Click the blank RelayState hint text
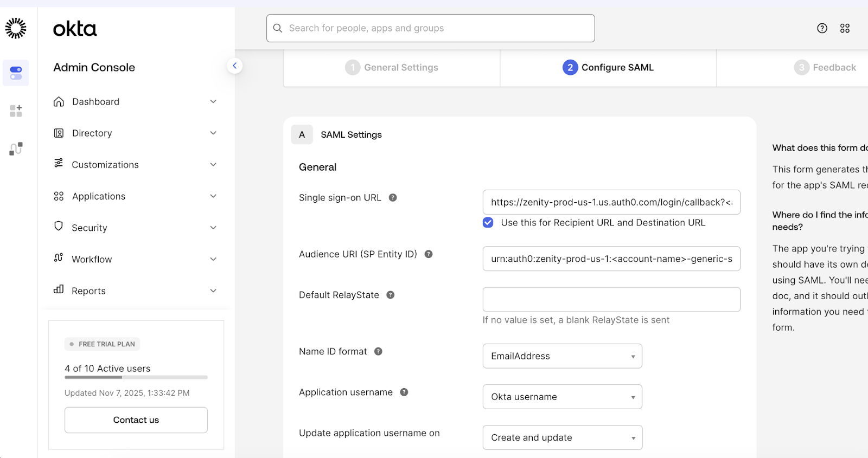Image resolution: width=868 pixels, height=458 pixels. tap(576, 320)
